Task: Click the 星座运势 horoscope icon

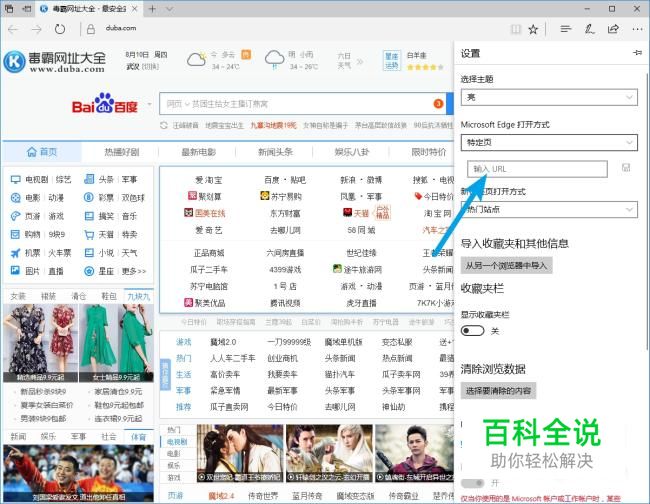Action: tap(392, 61)
